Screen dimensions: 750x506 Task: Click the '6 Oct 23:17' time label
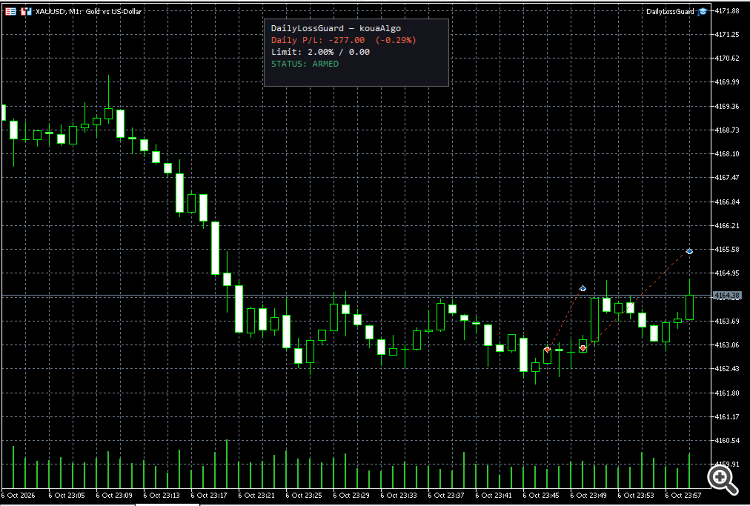209,495
